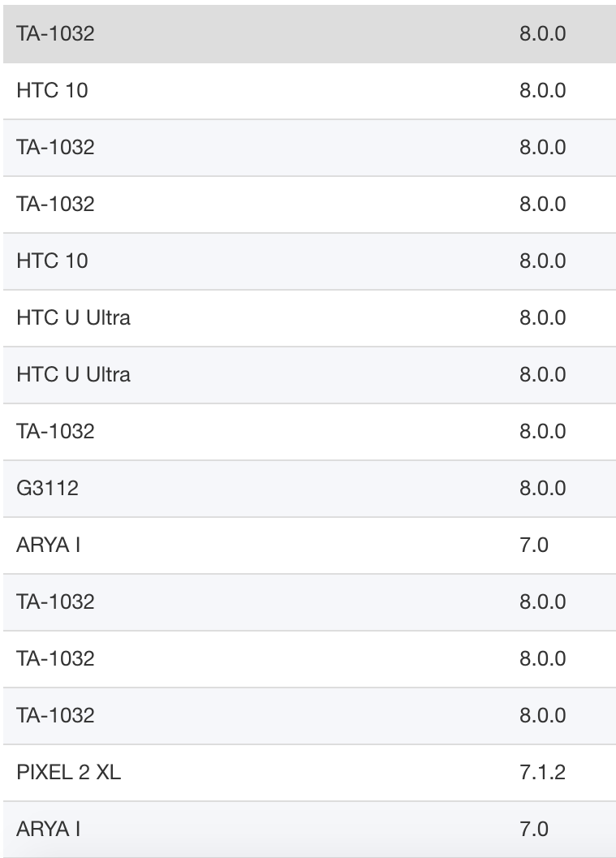Select the first HTC U Ultra row
Viewport: 616px width, 858px height.
[x=310, y=318]
